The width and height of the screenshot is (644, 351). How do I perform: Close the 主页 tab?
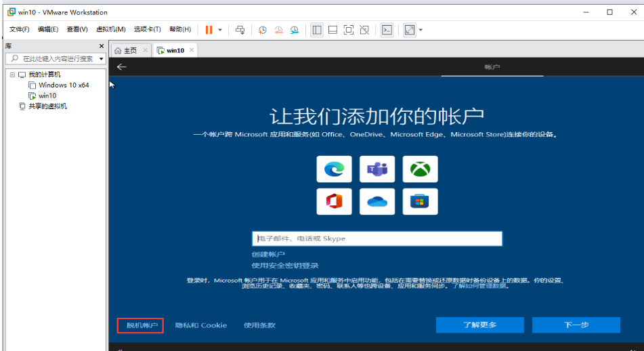coord(145,50)
